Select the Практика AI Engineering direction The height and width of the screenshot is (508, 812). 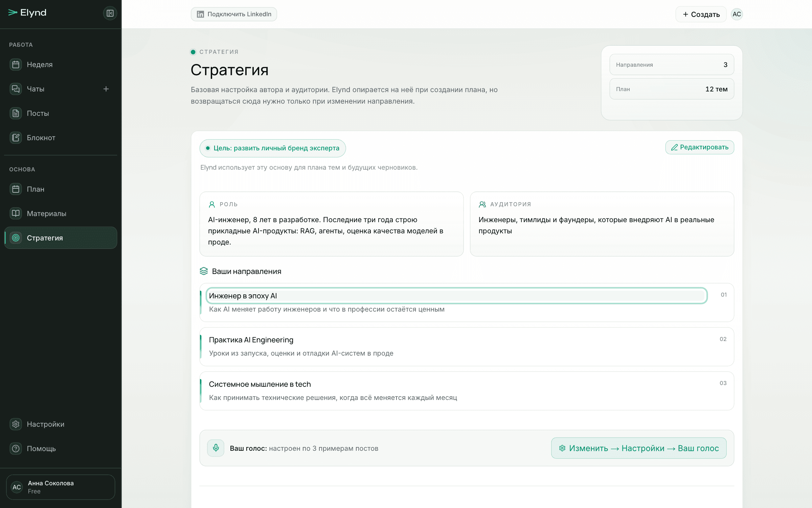point(467,346)
